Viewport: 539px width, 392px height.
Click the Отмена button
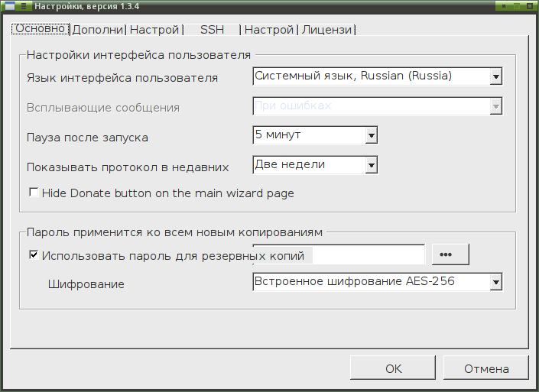click(x=486, y=368)
